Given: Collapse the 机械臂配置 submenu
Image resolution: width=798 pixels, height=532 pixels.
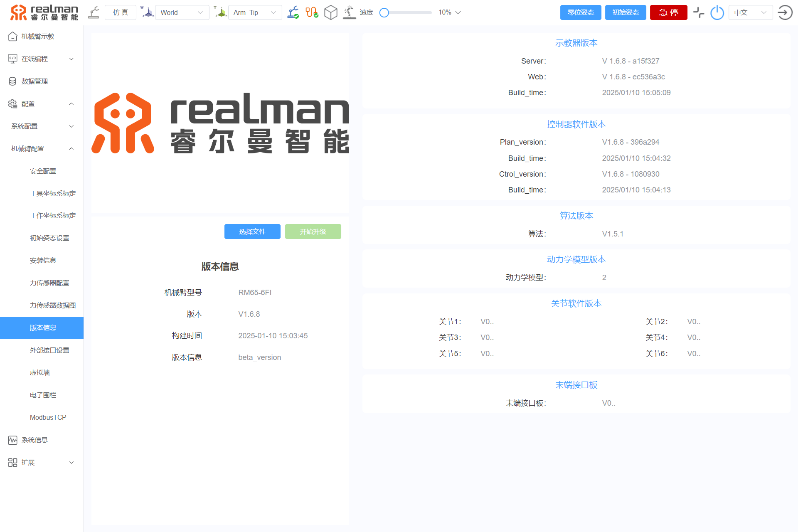Looking at the screenshot, I should point(42,149).
